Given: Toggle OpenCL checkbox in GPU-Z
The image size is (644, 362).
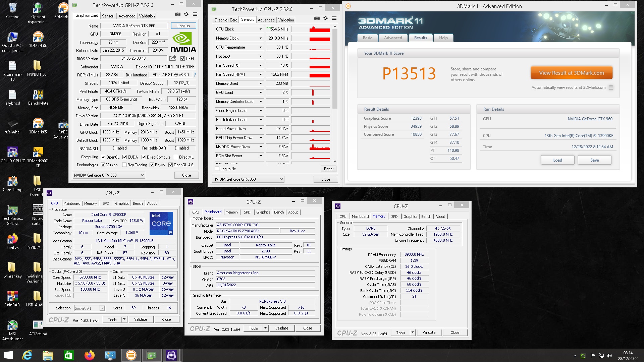Looking at the screenshot, I should pos(103,157).
